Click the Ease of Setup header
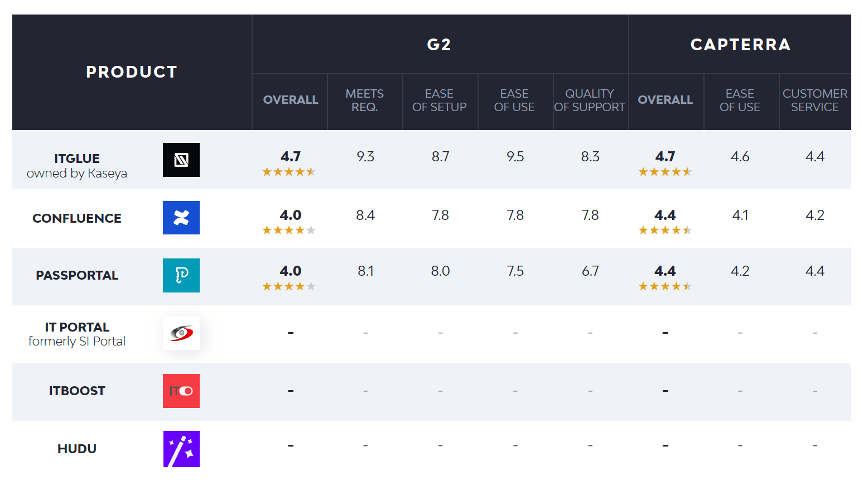The width and height of the screenshot is (868, 499). (x=440, y=100)
